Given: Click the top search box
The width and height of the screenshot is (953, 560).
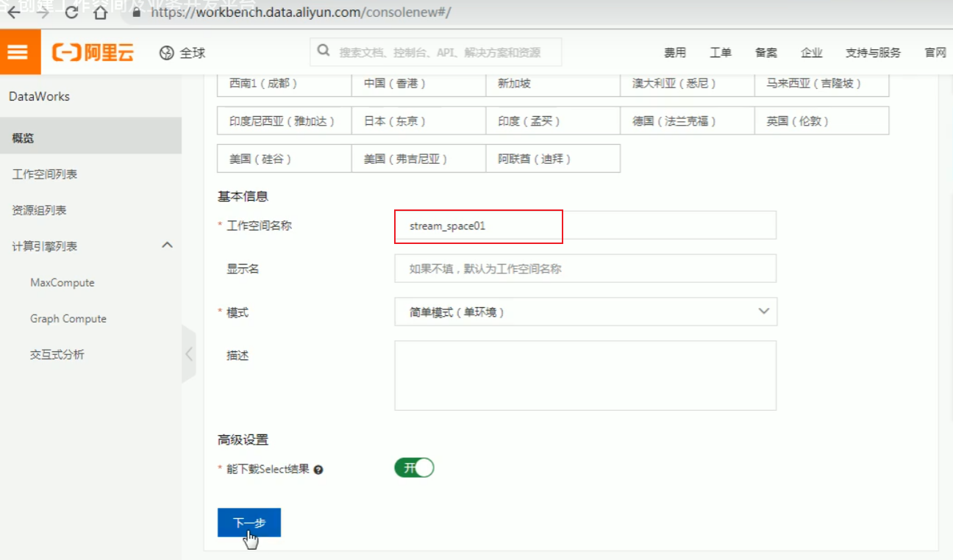Looking at the screenshot, I should point(435,52).
